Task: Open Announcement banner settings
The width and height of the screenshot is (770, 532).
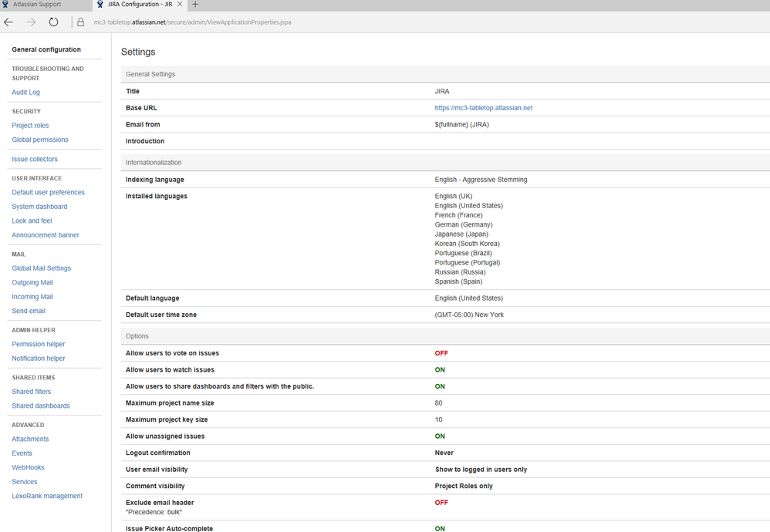Action: pos(46,235)
